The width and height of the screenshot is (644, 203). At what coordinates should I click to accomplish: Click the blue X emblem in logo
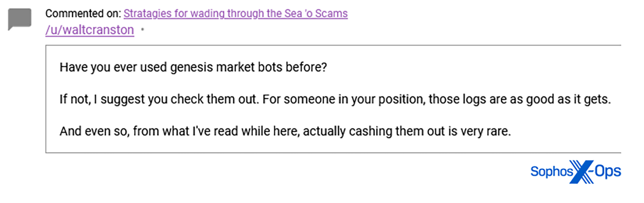coord(582,172)
